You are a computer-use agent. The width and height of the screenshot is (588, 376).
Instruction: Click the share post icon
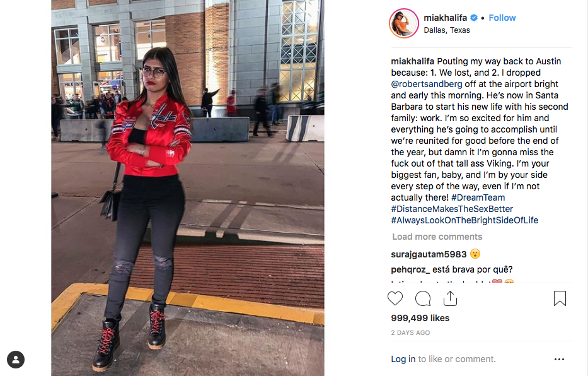pyautogui.click(x=450, y=298)
